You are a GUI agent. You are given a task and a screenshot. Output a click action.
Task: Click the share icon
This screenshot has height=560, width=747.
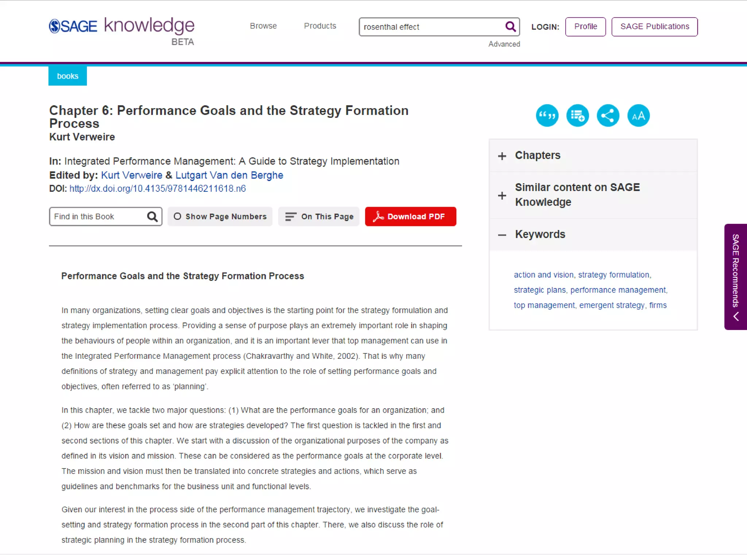click(608, 116)
